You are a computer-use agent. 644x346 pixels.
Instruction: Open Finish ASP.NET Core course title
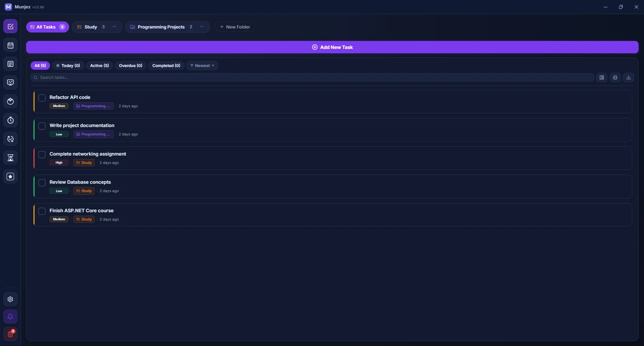click(82, 211)
